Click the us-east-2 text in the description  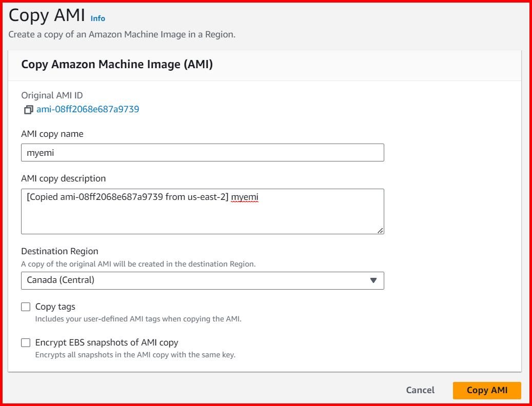point(206,197)
